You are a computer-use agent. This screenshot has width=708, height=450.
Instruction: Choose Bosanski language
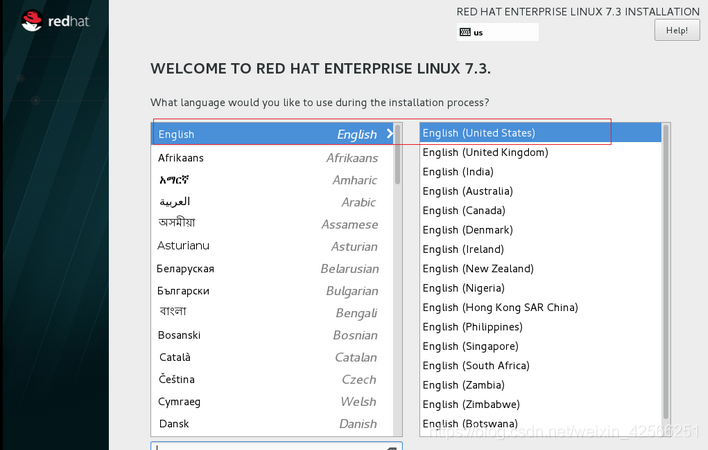273,335
